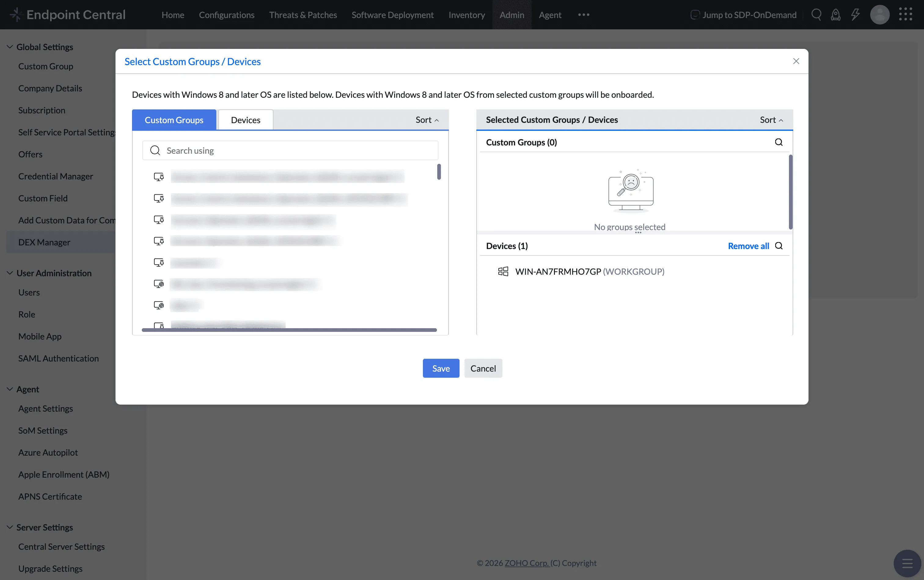
Task: Open Threats & Patches menu
Action: 302,15
